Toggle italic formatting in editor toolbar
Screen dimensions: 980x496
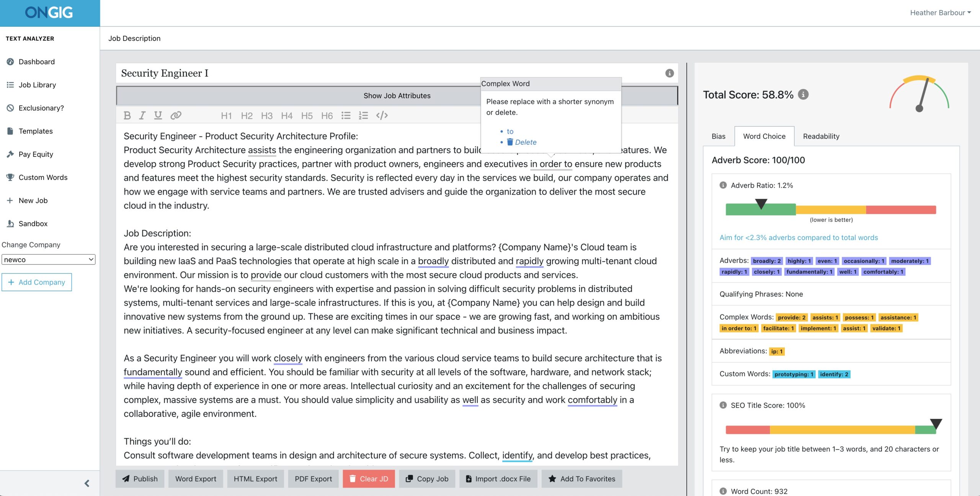(142, 115)
